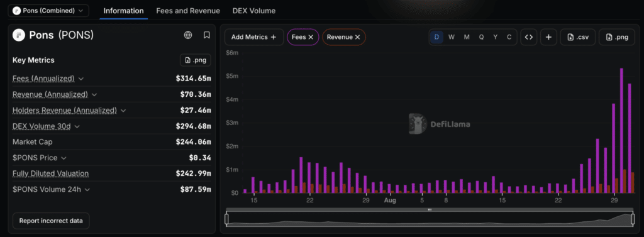Select Monthly (M) chart interval
This screenshot has width=644, height=237.
click(x=467, y=37)
